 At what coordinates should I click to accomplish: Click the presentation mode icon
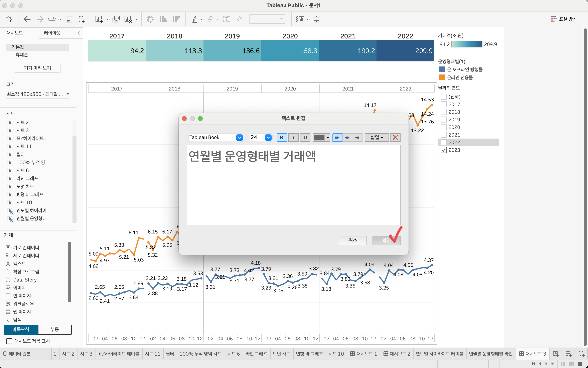pos(316,19)
